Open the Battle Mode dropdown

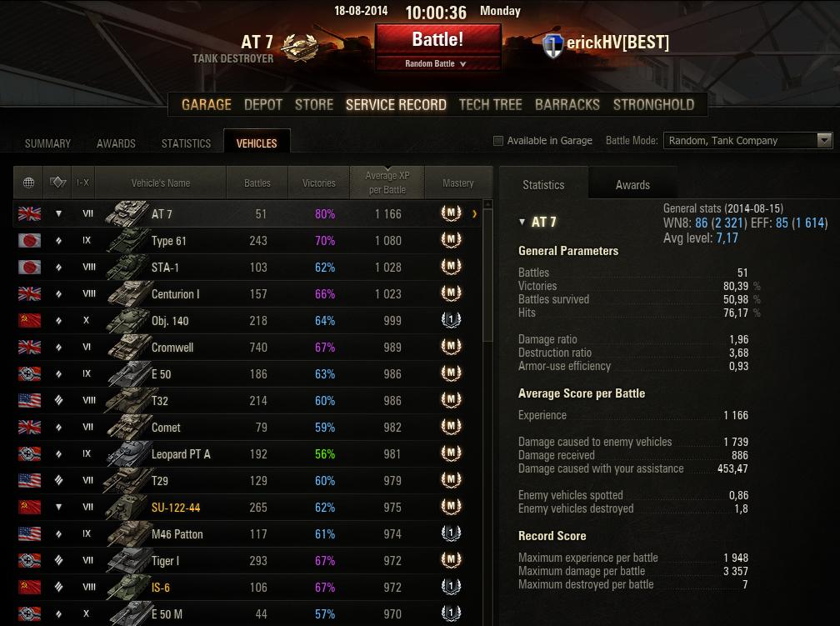[747, 140]
